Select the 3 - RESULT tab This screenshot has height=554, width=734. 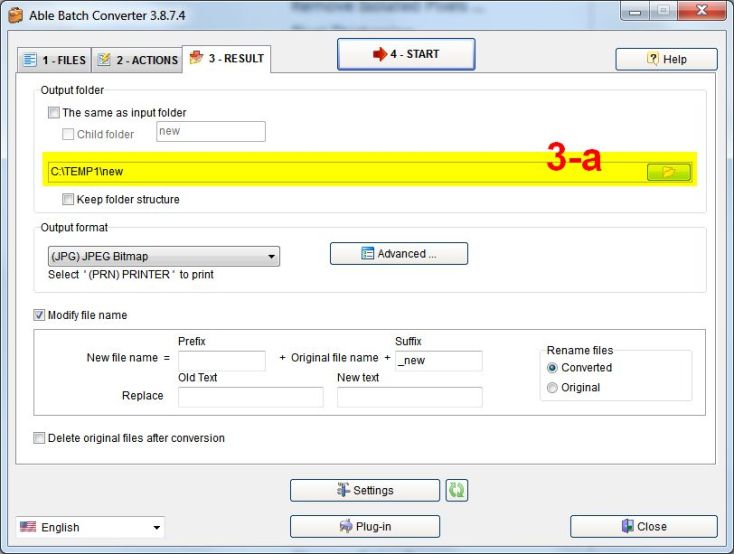(227, 59)
